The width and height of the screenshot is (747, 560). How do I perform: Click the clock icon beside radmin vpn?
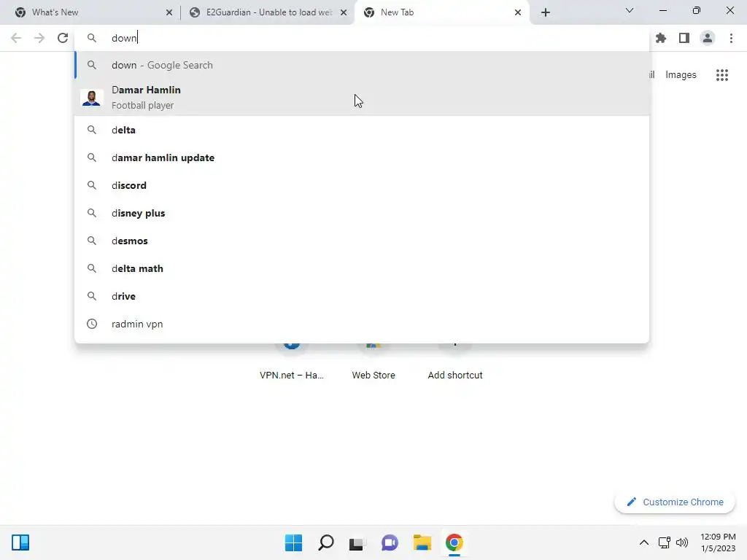click(x=92, y=324)
